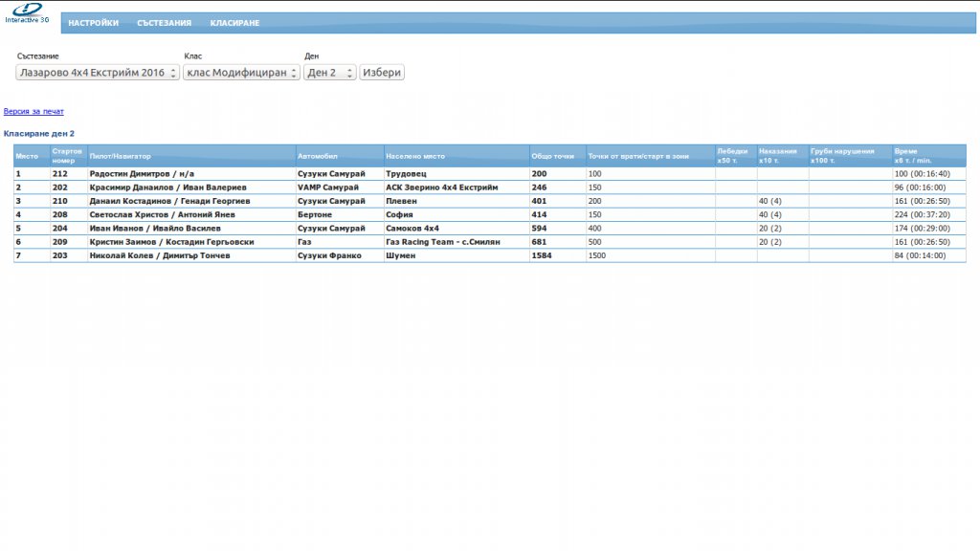
Task: Click total points 594
Action: 539,228
